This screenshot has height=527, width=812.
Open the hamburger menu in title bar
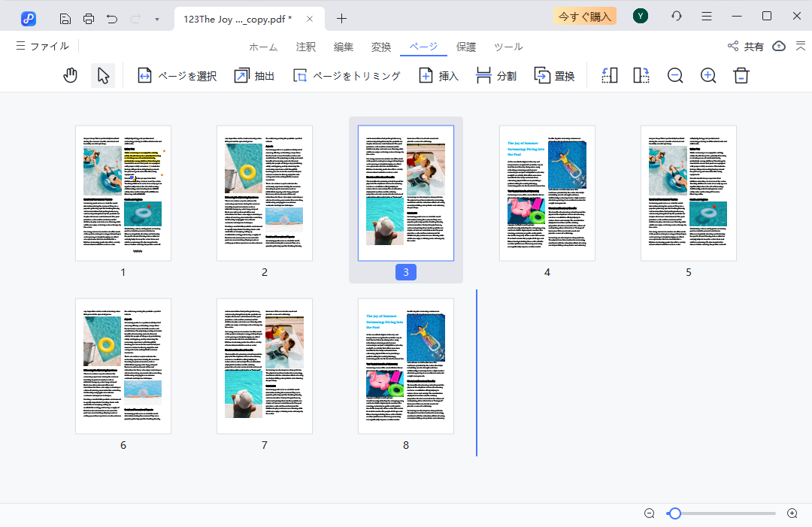[x=706, y=16]
